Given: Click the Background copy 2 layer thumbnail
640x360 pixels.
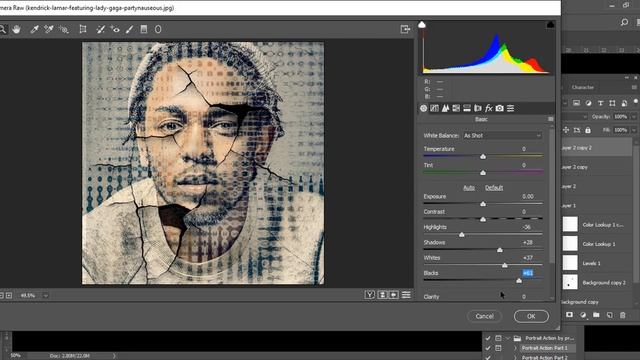Looking at the screenshot, I should 570,282.
